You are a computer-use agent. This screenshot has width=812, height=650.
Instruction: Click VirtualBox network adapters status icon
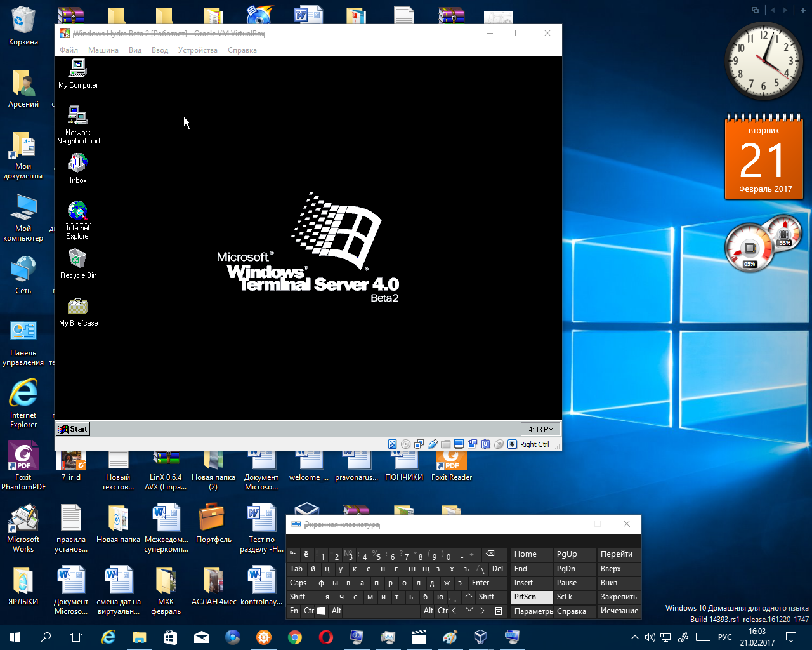tap(419, 444)
